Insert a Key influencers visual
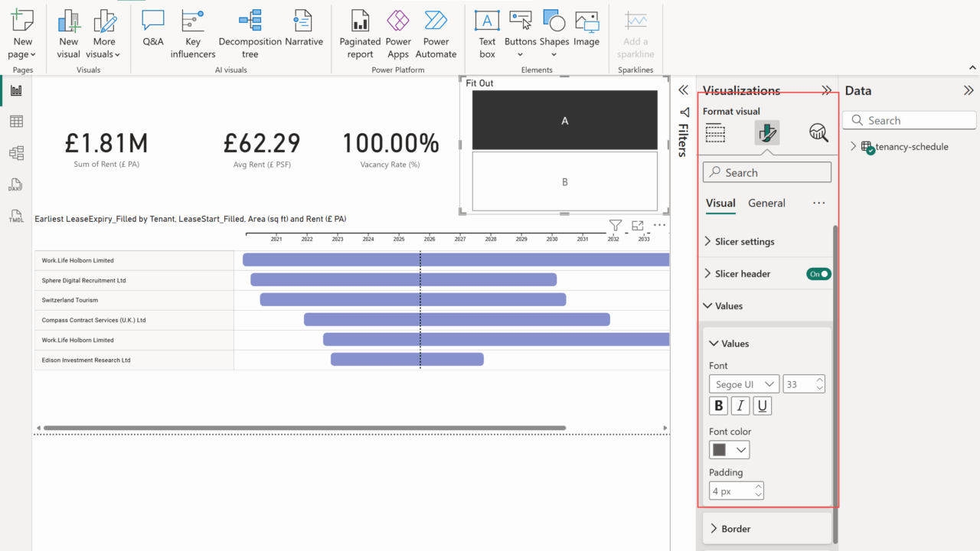The height and width of the screenshot is (551, 980). click(193, 34)
